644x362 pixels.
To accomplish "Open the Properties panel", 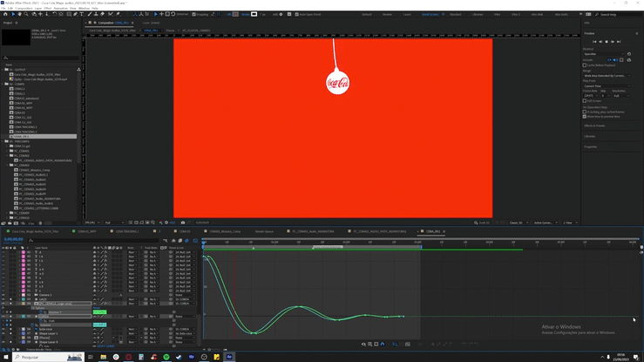I will 591,147.
